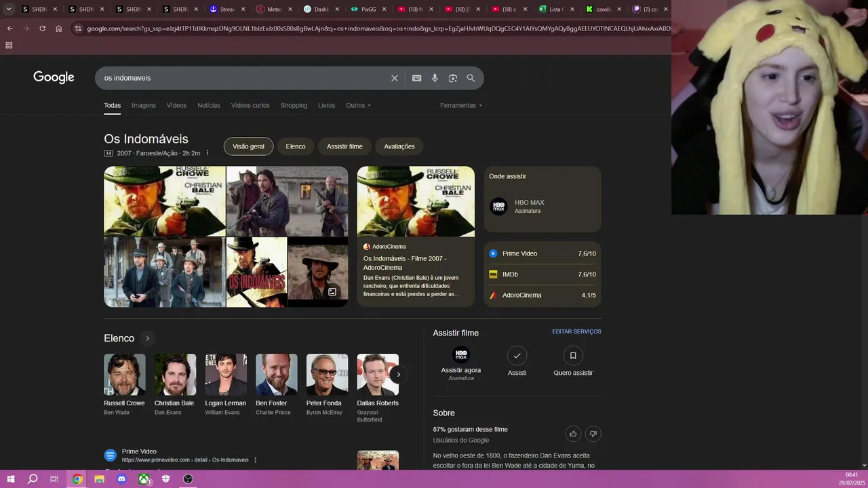Expand the Outros search filter dropdown
The height and width of the screenshot is (488, 868).
point(358,105)
